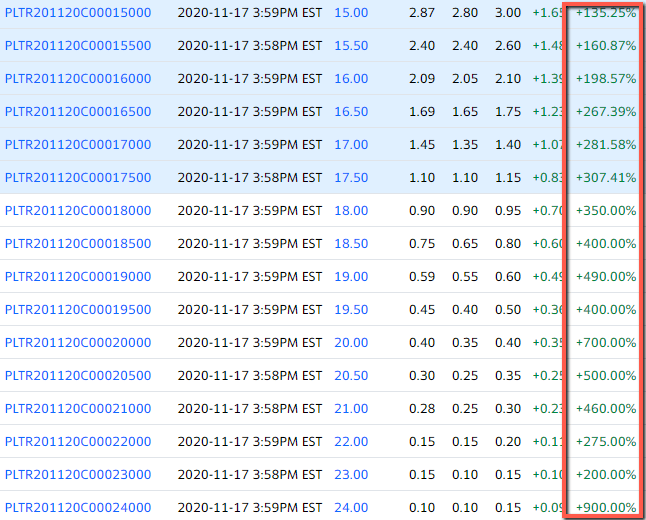Click the +490.00% change value
Viewport: 646px width, 520px height.
[x=606, y=276]
